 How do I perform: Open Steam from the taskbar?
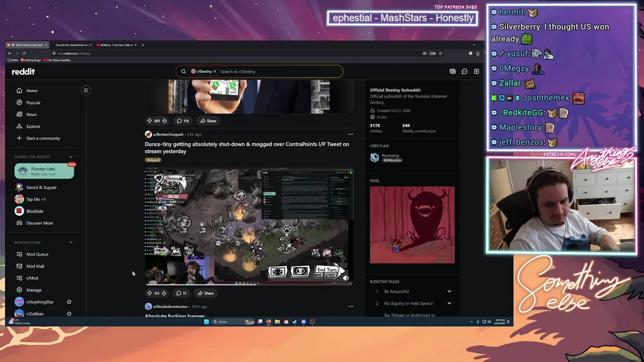[x=295, y=322]
